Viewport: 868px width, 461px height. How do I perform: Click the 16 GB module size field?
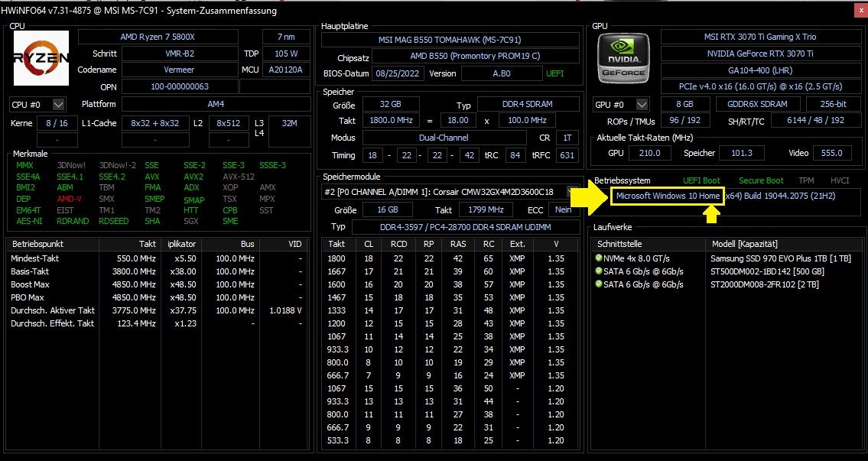(388, 210)
